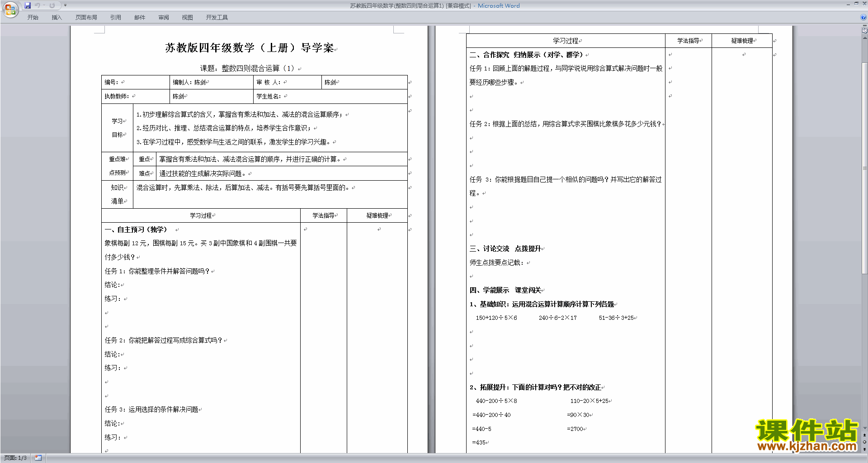
Task: Open the 开始 ribbon tab
Action: (x=33, y=18)
